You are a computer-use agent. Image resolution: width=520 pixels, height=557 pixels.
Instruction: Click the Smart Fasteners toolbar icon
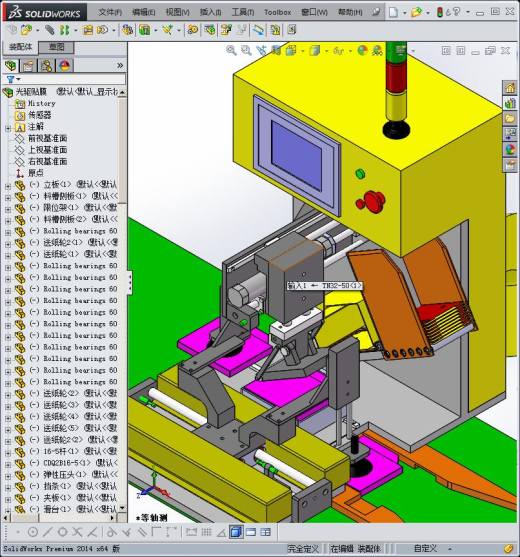(87, 30)
